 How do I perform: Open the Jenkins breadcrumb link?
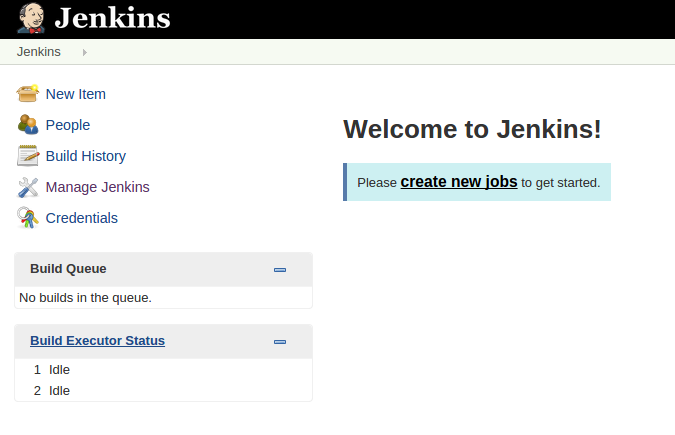(38, 52)
